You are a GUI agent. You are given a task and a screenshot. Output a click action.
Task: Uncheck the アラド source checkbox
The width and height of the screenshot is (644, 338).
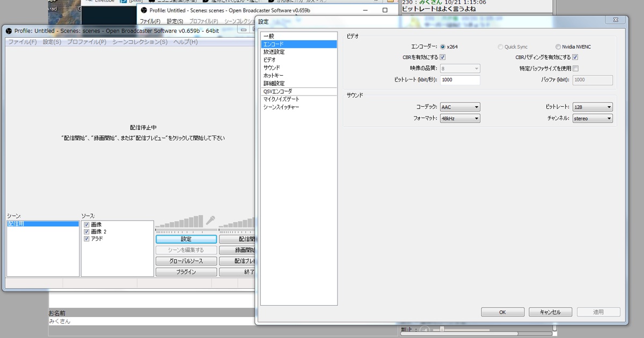click(x=86, y=239)
